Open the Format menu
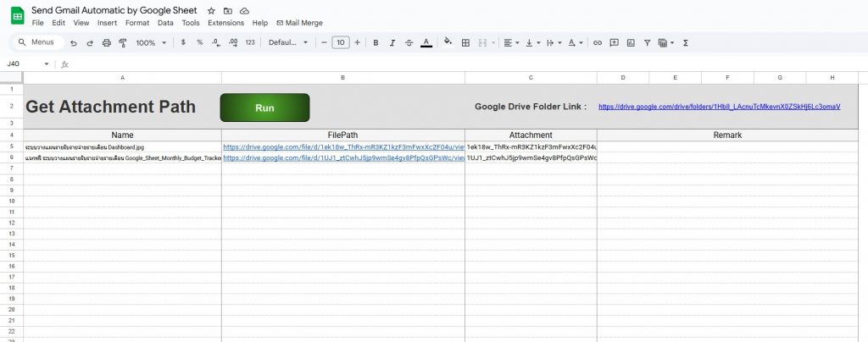 tap(137, 23)
